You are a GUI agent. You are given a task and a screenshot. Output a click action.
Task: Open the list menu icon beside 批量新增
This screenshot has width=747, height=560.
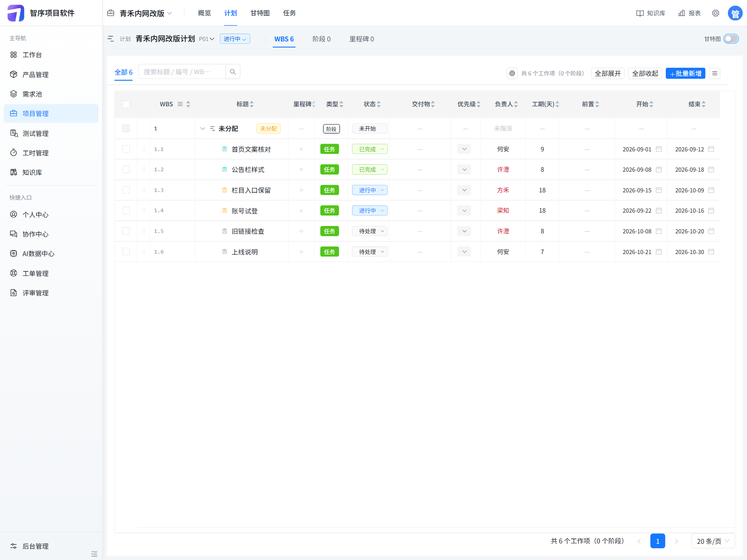pyautogui.click(x=715, y=73)
